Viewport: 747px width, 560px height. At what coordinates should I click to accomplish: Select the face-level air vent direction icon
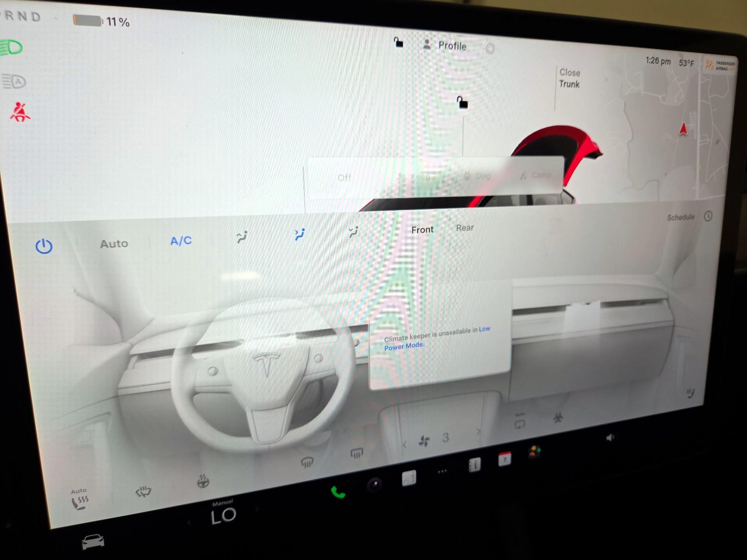click(x=299, y=233)
